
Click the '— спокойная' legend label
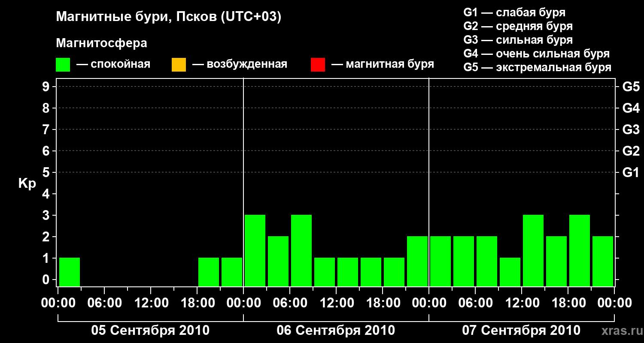pyautogui.click(x=113, y=64)
